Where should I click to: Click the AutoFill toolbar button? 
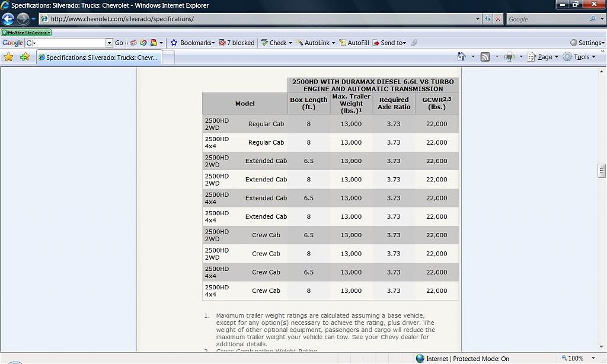coord(354,43)
